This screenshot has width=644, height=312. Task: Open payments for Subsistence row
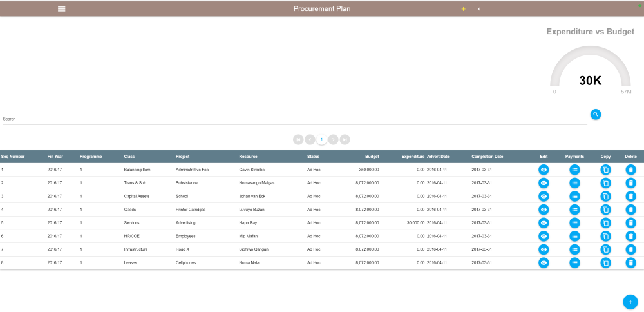click(574, 183)
